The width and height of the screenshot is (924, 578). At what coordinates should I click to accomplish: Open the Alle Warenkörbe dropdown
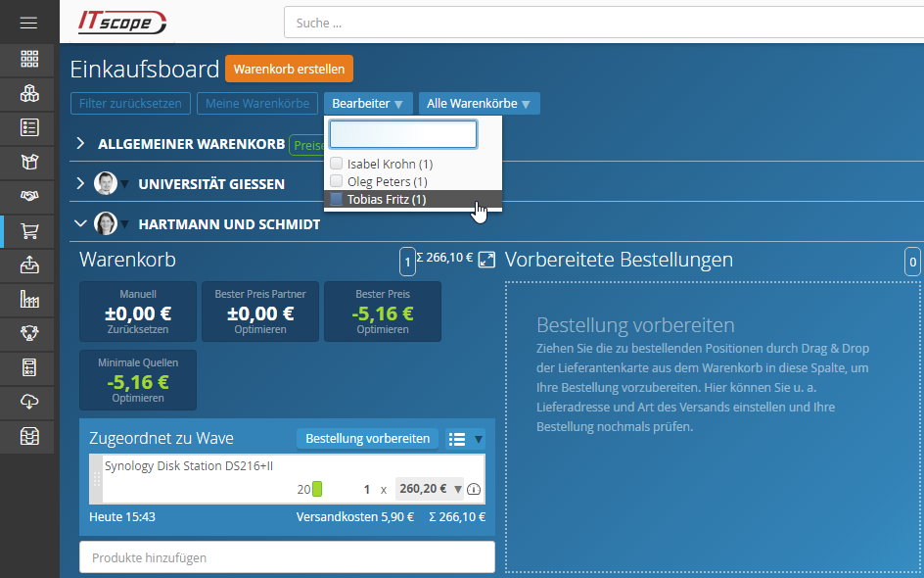click(479, 104)
